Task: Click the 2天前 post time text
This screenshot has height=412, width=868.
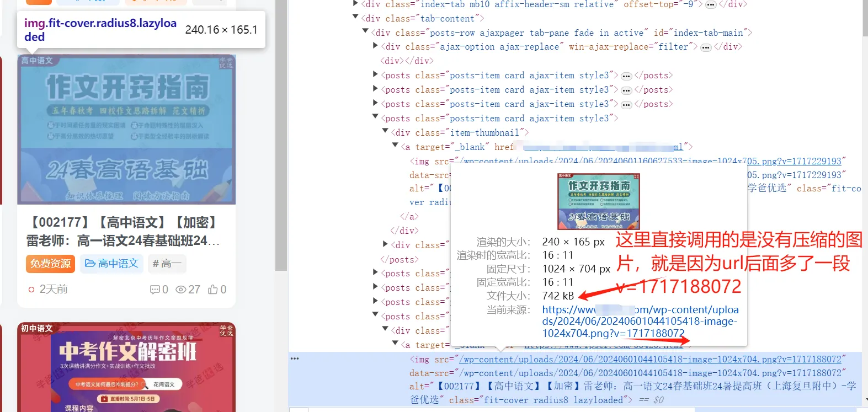Action: [54, 289]
